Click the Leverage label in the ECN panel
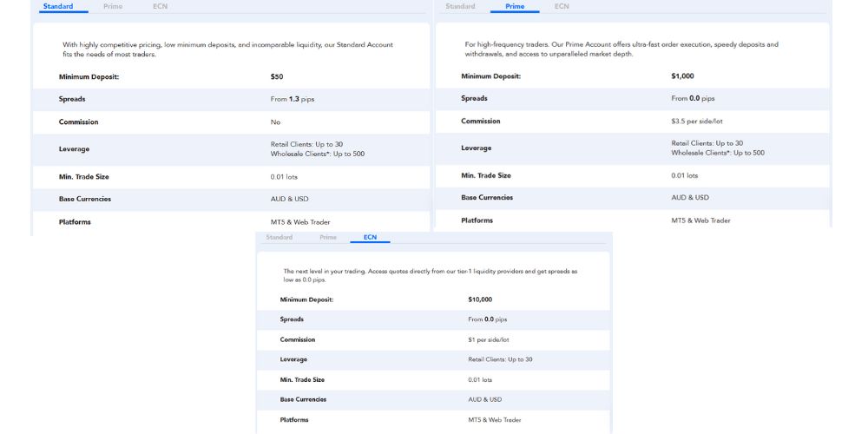868x434 pixels. (x=293, y=359)
